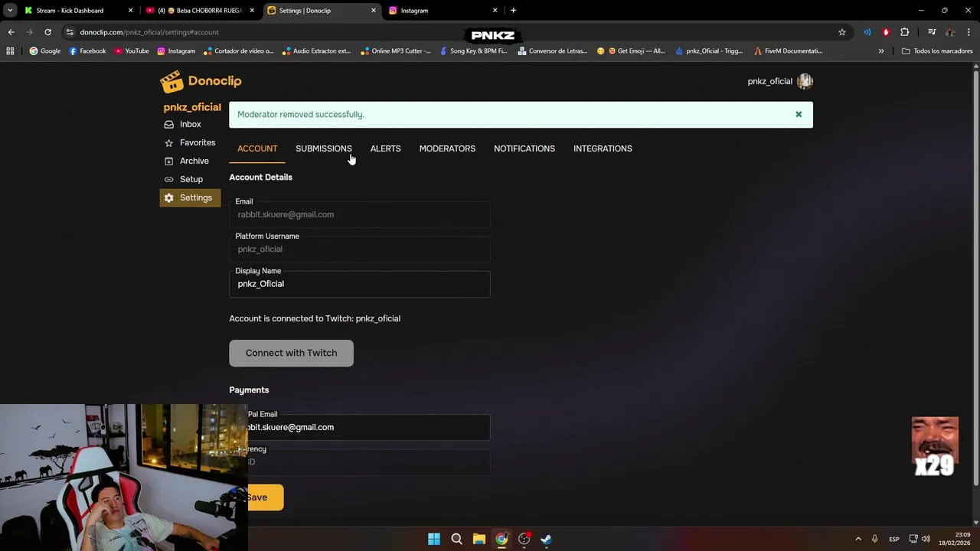
Task: Expand the hidden bookmarks chevron
Action: pyautogui.click(x=881, y=51)
